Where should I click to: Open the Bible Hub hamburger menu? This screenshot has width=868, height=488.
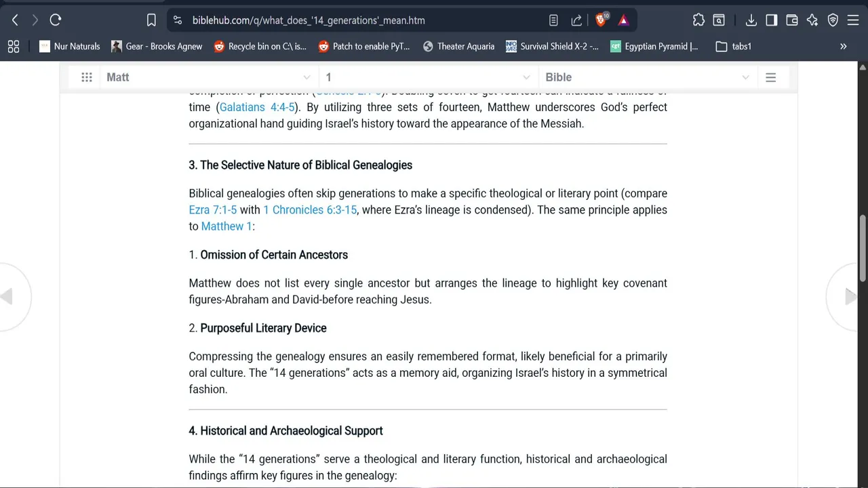770,77
